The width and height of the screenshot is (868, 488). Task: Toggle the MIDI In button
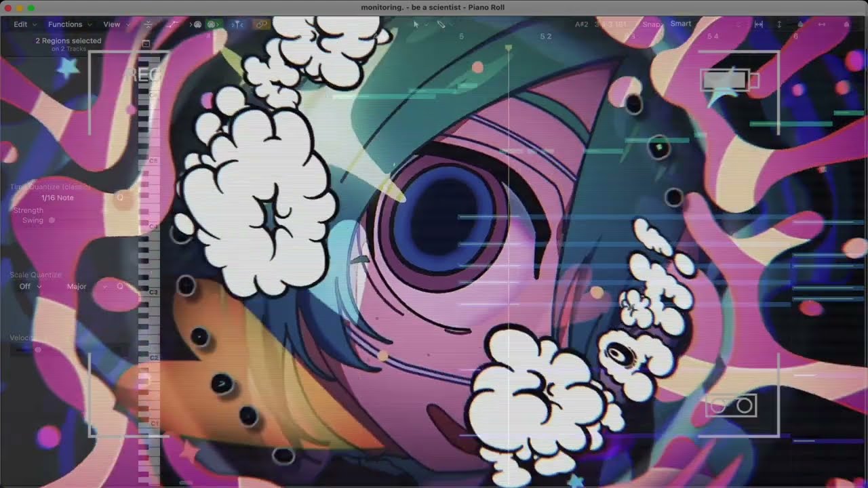[x=197, y=24]
